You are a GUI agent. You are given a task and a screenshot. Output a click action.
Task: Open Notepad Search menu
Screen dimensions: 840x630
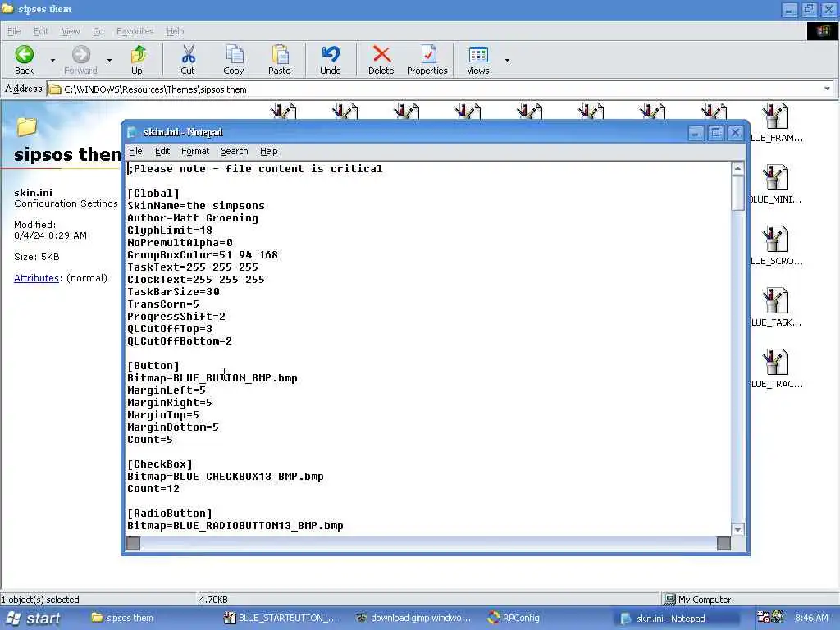coord(234,151)
